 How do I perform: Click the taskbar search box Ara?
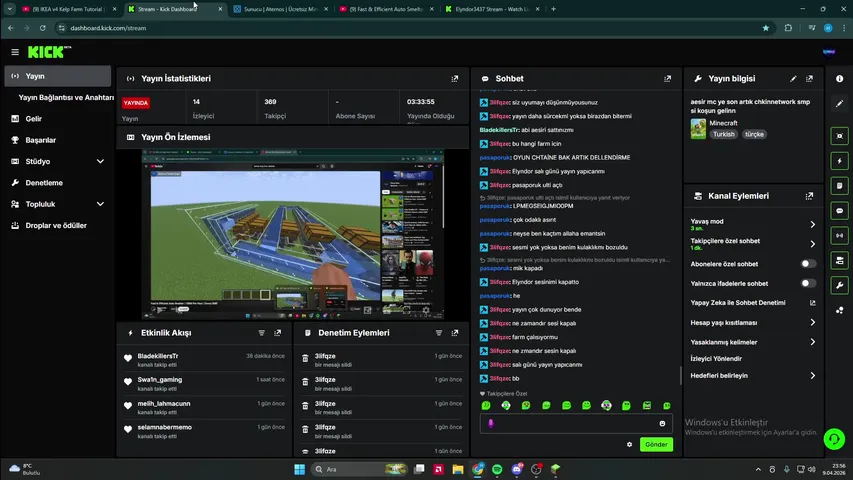click(360, 469)
